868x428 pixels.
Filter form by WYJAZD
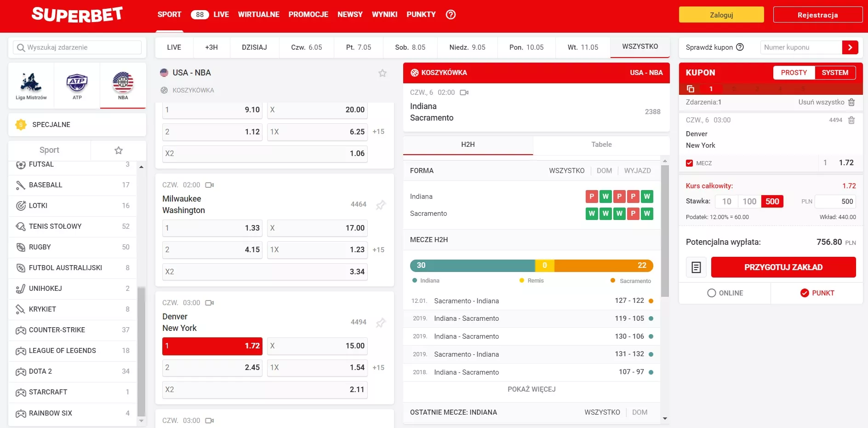pos(637,171)
